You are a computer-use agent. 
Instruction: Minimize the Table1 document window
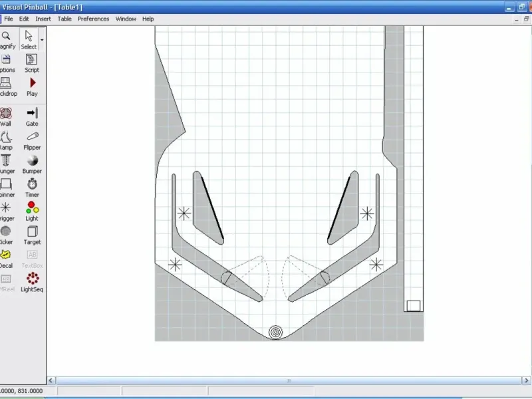(x=516, y=19)
